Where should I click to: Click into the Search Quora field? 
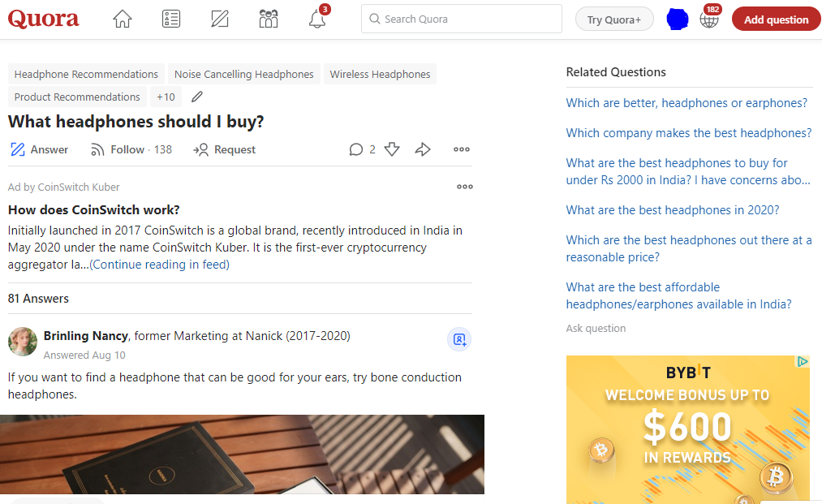pos(462,19)
